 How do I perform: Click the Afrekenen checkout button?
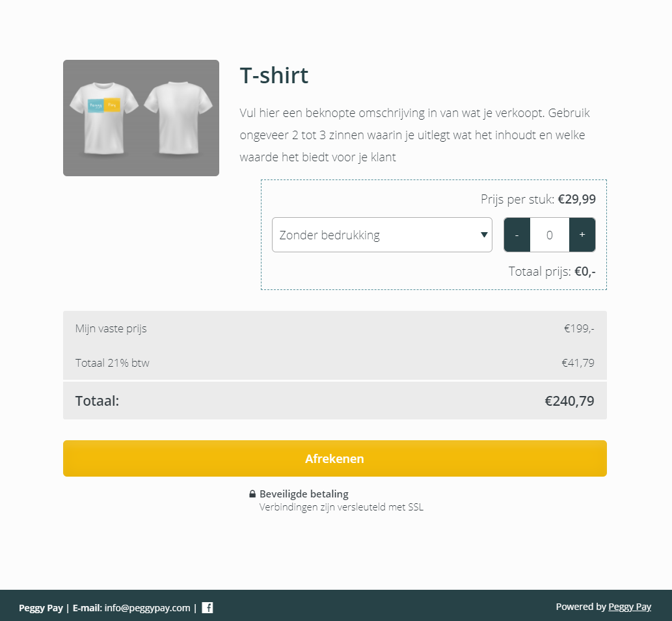[x=335, y=458]
